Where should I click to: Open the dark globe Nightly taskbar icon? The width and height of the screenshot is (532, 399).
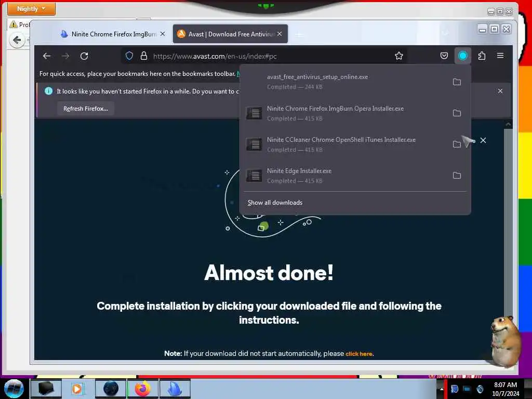(x=111, y=389)
